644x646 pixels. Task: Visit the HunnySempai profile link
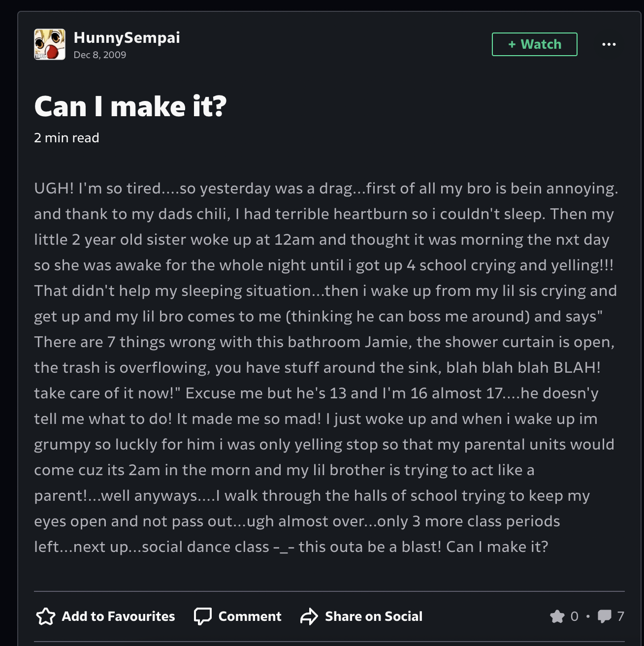(127, 37)
